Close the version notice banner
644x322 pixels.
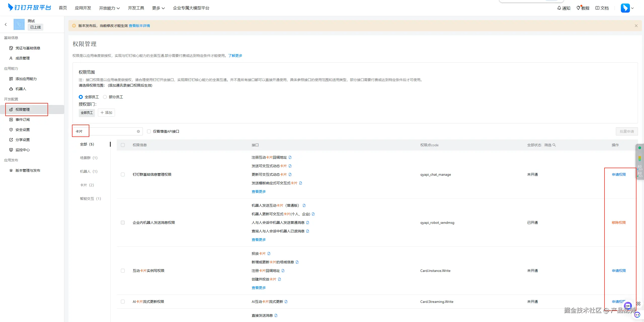point(636,26)
